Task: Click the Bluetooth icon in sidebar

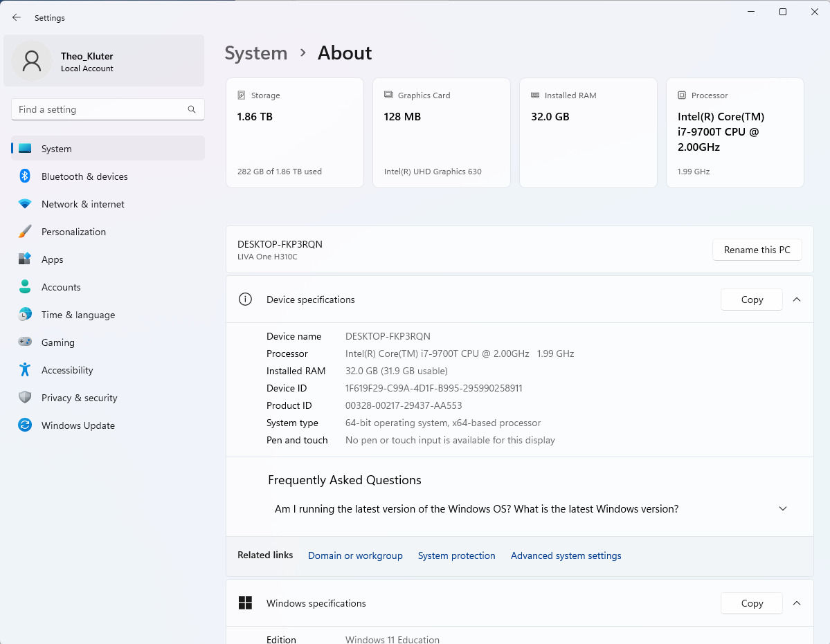Action: click(25, 176)
